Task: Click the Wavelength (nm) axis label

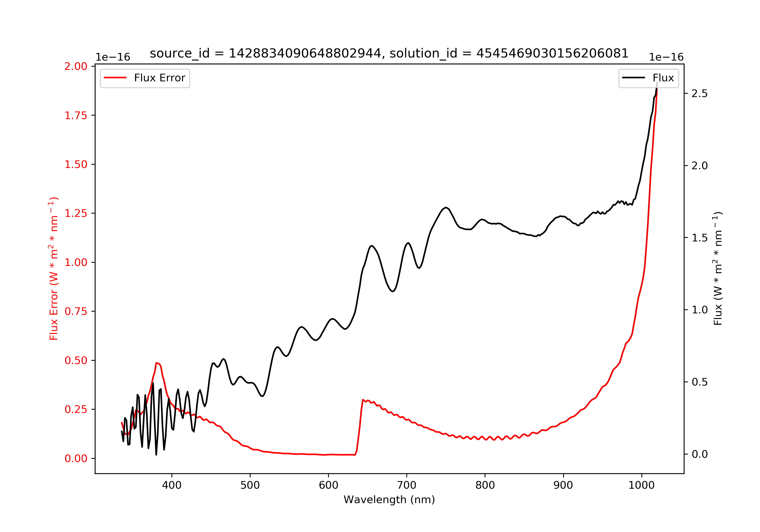Action: (389, 500)
